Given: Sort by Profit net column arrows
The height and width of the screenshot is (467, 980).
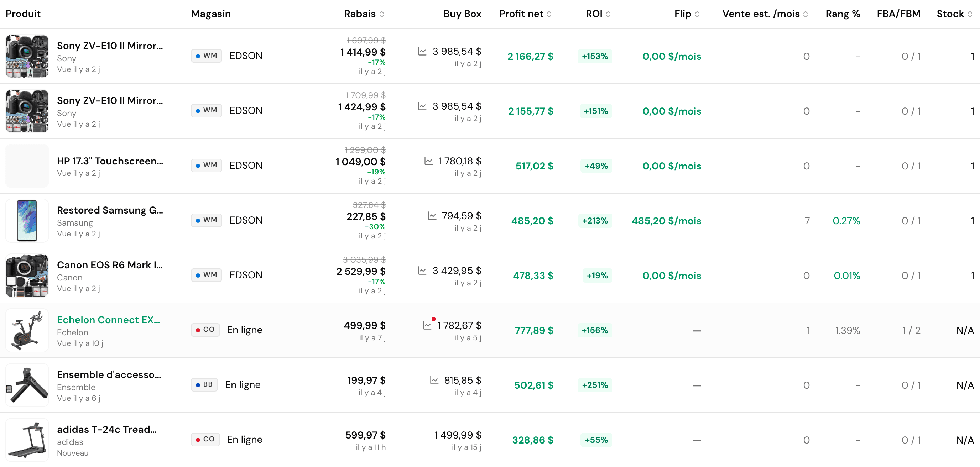Looking at the screenshot, I should point(549,14).
